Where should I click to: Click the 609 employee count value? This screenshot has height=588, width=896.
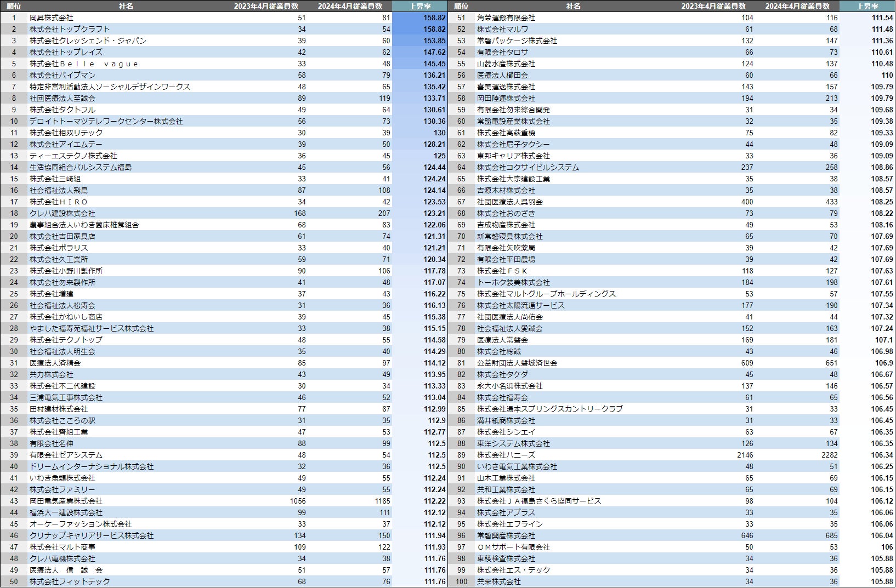coord(747,363)
